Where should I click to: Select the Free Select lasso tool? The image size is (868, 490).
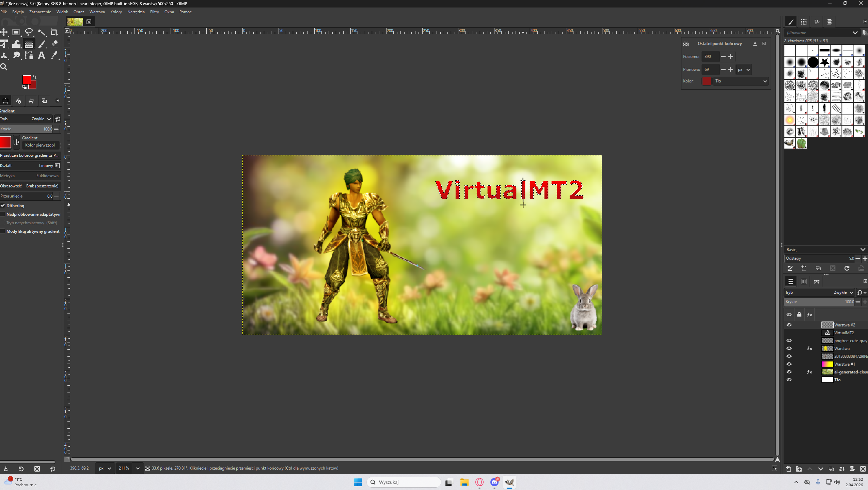[x=29, y=32]
